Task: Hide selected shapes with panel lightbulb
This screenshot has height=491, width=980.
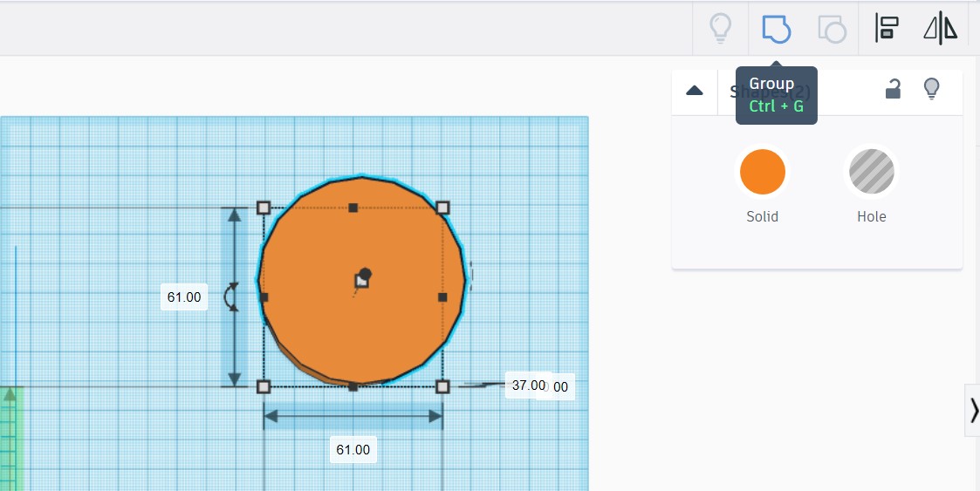Action: pyautogui.click(x=931, y=89)
